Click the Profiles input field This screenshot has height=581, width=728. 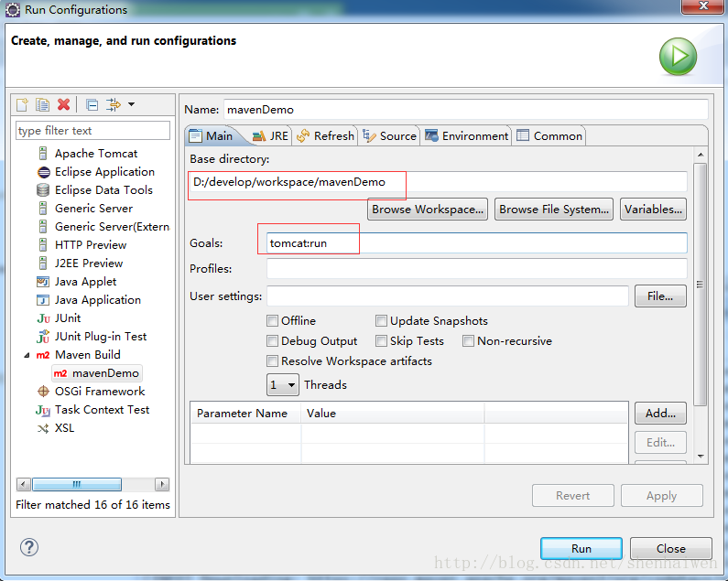coord(477,269)
